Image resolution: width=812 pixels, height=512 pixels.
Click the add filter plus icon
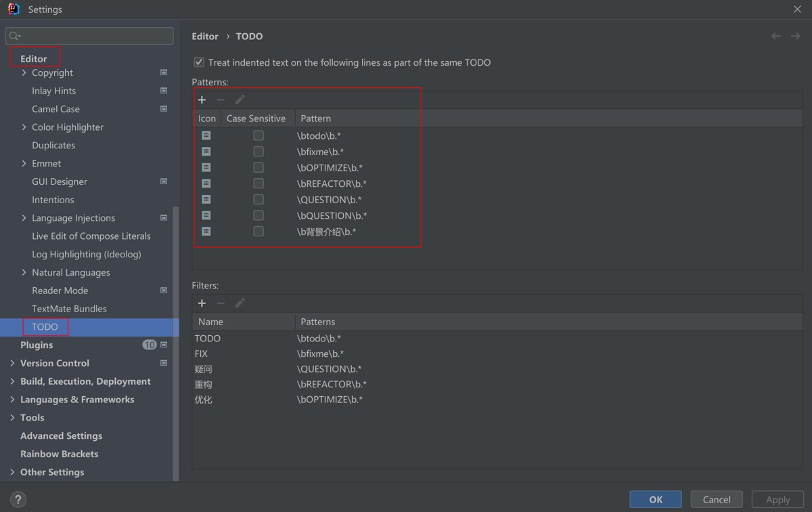click(202, 303)
